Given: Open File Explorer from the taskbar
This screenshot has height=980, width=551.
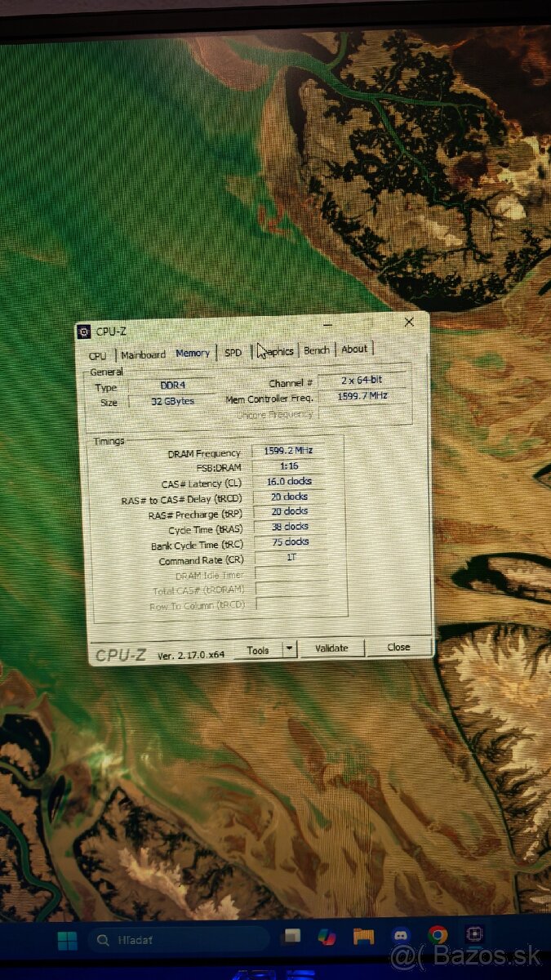Looking at the screenshot, I should point(363,935).
